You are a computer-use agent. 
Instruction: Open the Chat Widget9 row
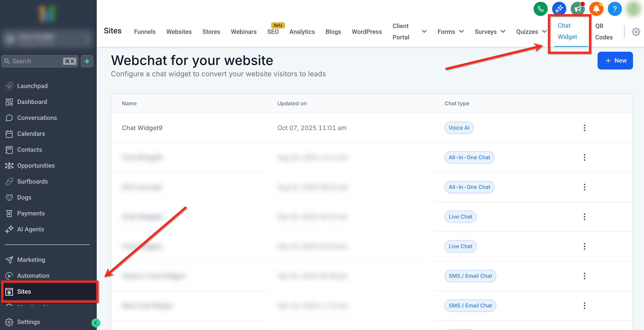coord(142,128)
